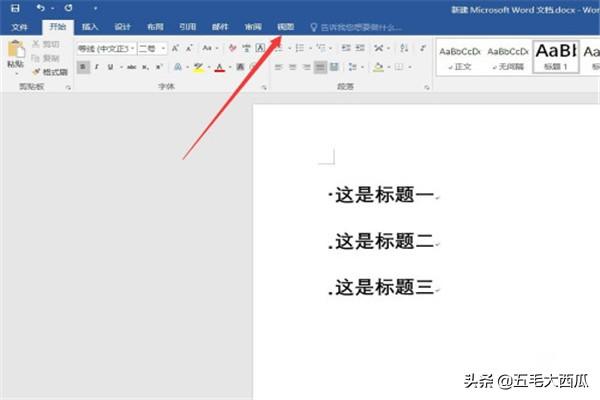This screenshot has width=600, height=400.
Task: Increase the paragraph indent
Action: 360,48
